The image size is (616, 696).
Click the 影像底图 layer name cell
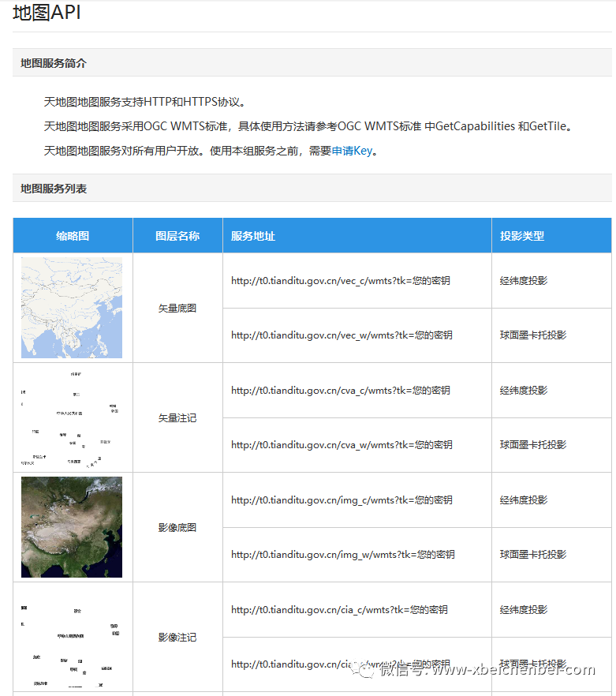click(177, 527)
